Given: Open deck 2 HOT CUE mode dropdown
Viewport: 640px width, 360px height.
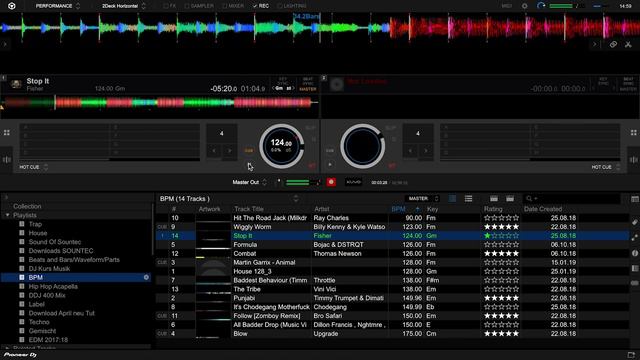Looking at the screenshot, I should [606, 167].
